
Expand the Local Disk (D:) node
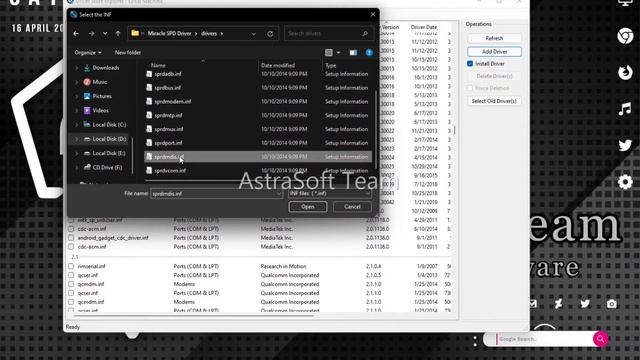click(76, 139)
